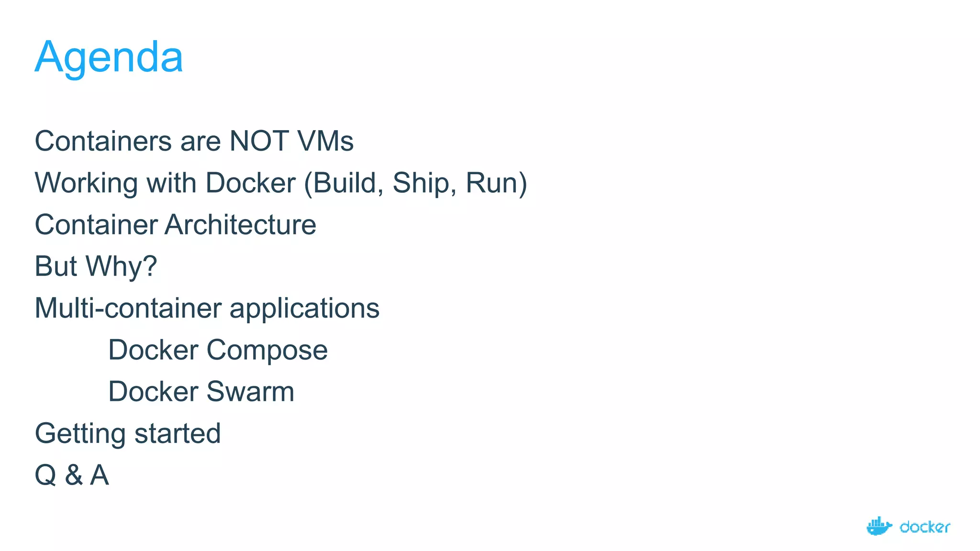Select the But Why? line

point(96,266)
